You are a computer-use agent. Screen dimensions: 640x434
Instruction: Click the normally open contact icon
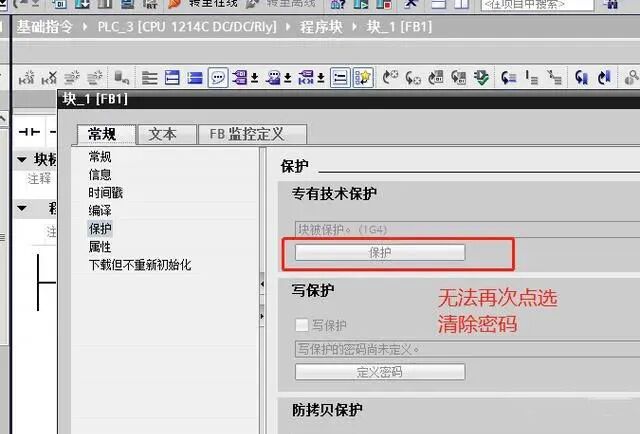click(x=29, y=132)
